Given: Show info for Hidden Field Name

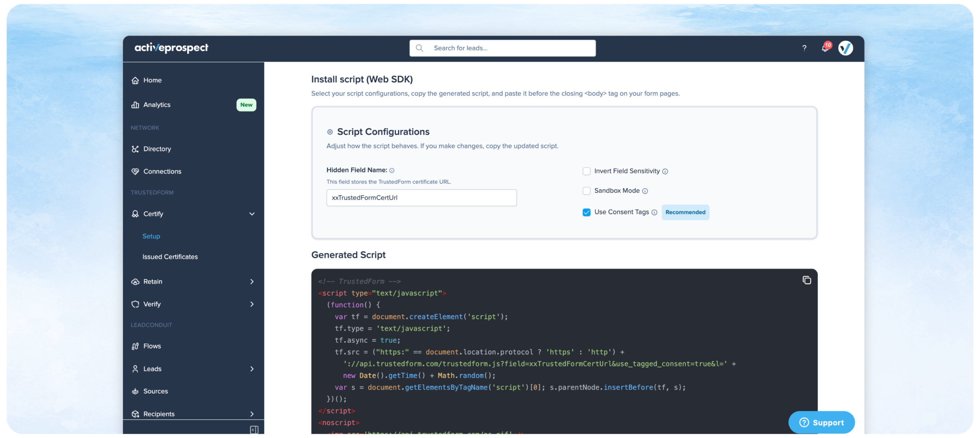Looking at the screenshot, I should click(392, 170).
